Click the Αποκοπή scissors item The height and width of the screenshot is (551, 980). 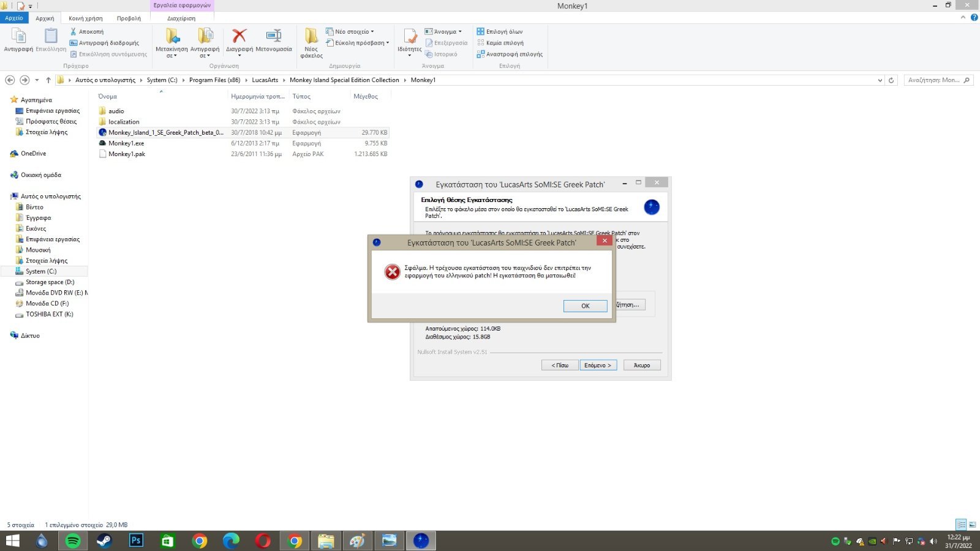(86, 31)
